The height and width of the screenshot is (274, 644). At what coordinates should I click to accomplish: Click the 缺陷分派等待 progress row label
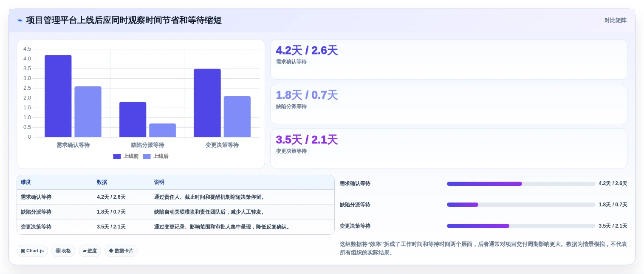(x=355, y=205)
